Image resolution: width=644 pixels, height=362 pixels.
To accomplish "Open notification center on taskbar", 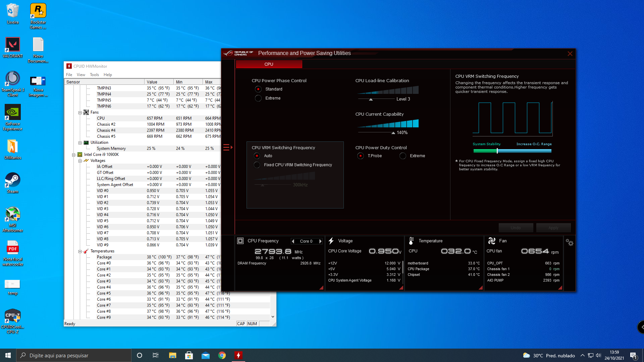I will pyautogui.click(x=633, y=355).
